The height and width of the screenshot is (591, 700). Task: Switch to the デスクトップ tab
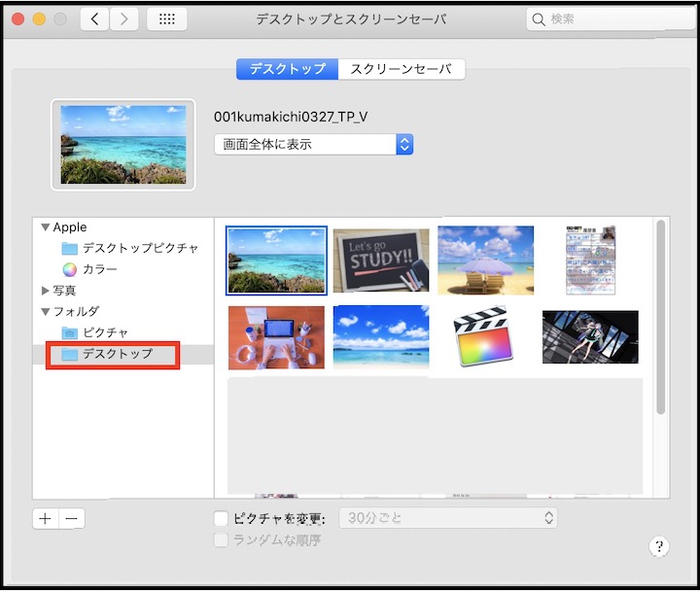(287, 69)
